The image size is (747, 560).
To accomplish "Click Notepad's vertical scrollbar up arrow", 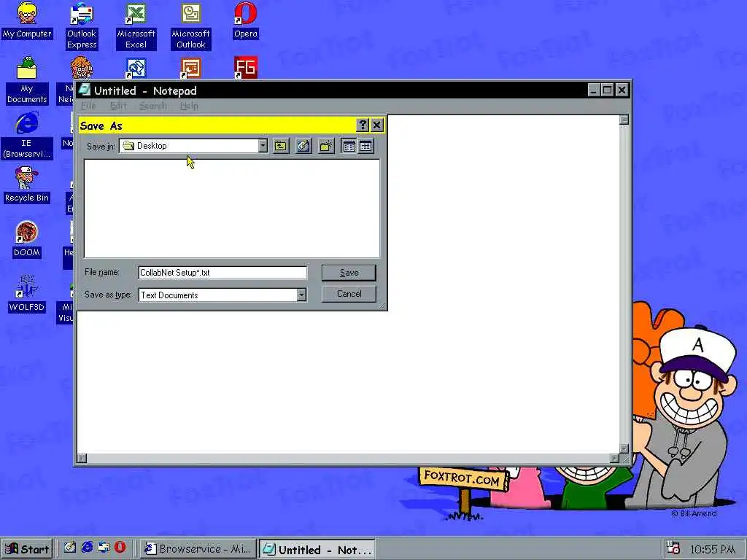I will (624, 120).
